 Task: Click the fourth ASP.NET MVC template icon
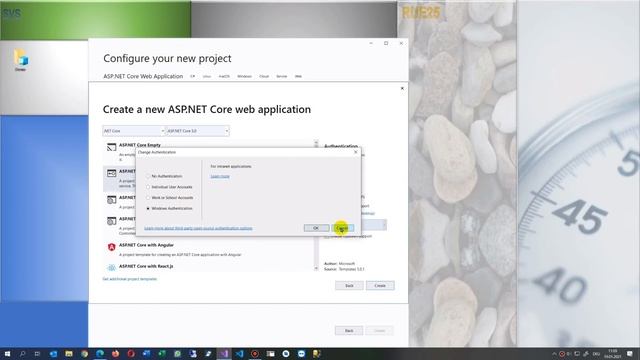(111, 221)
